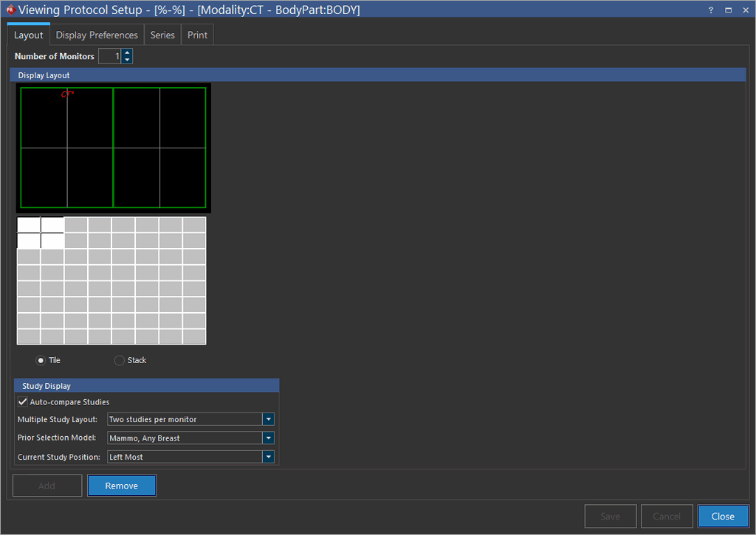
Task: Open the Series tab
Action: 162,35
